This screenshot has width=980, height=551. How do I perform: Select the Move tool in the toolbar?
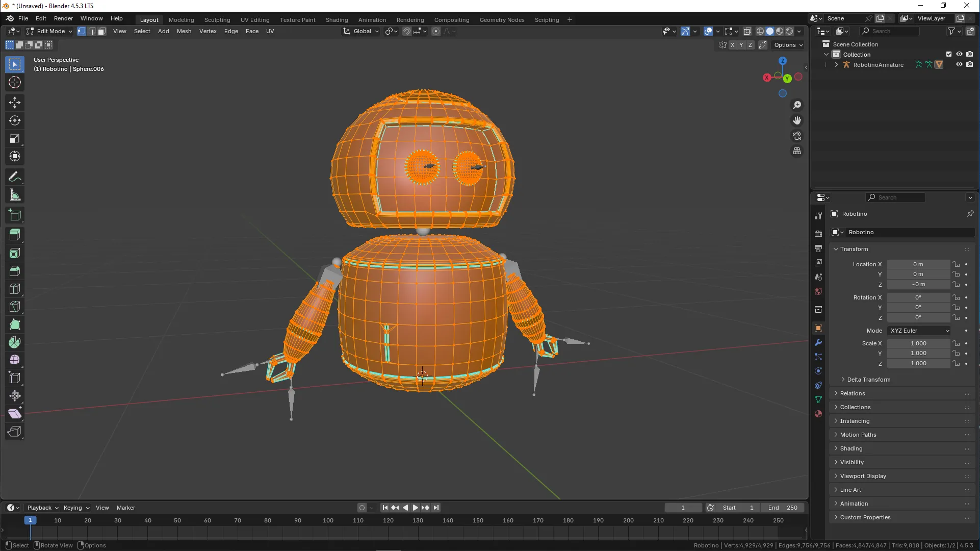pos(14,103)
